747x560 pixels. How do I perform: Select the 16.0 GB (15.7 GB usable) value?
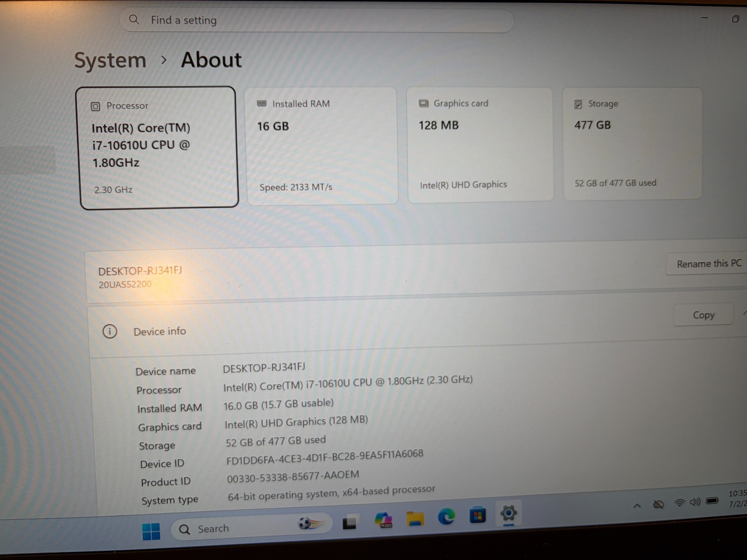point(279,404)
